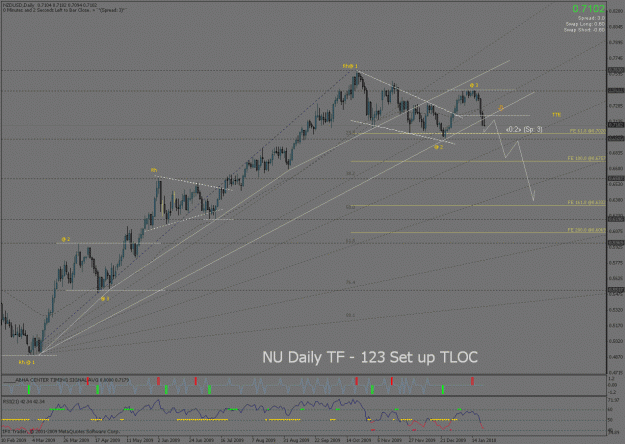This screenshot has width=625, height=444.
Task: Click the 'Rh' label above the June 2009 peak
Action: [x=154, y=171]
